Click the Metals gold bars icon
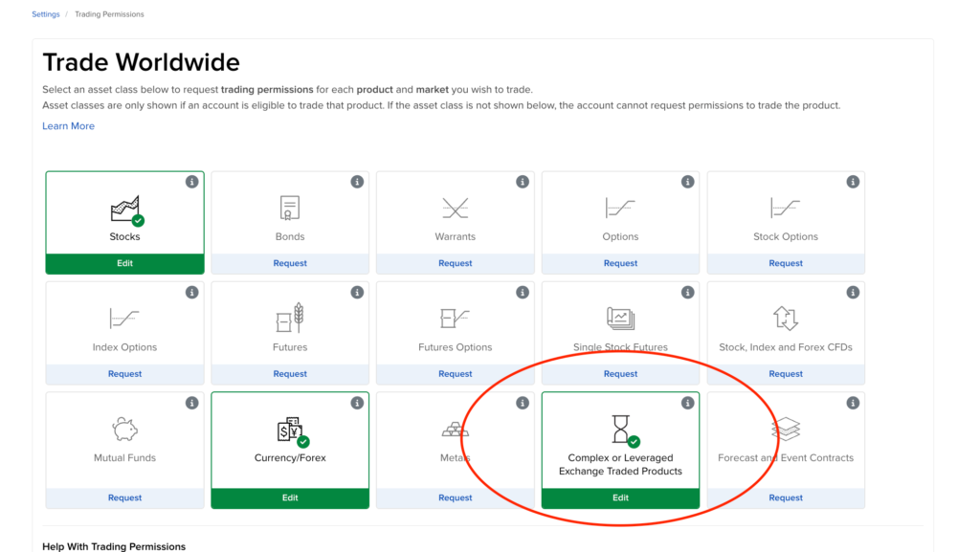This screenshot has height=552, width=980. (455, 429)
